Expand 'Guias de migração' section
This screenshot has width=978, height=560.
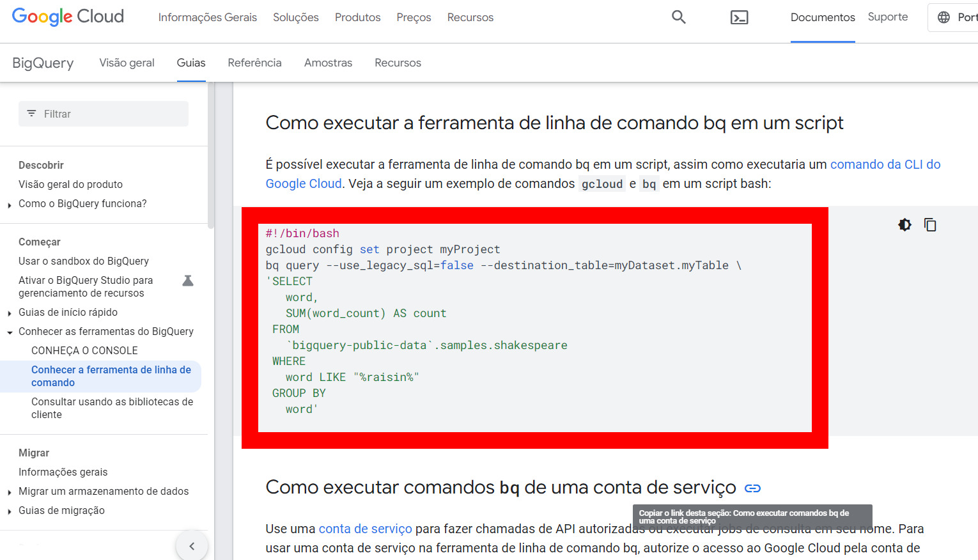point(10,511)
